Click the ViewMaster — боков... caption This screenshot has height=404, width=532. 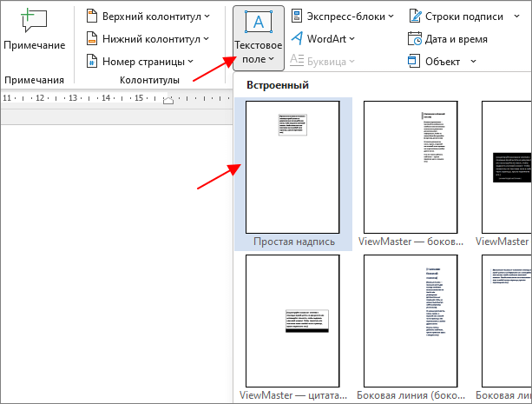pyautogui.click(x=410, y=242)
